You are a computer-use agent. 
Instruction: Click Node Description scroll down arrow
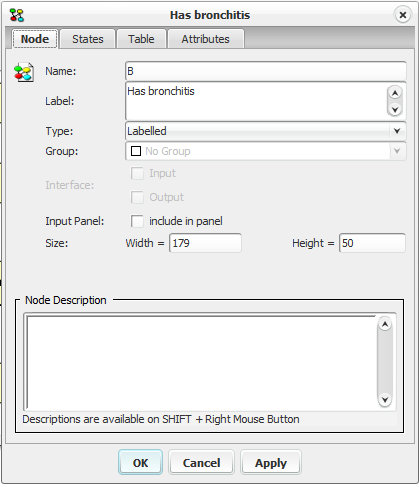[385, 399]
